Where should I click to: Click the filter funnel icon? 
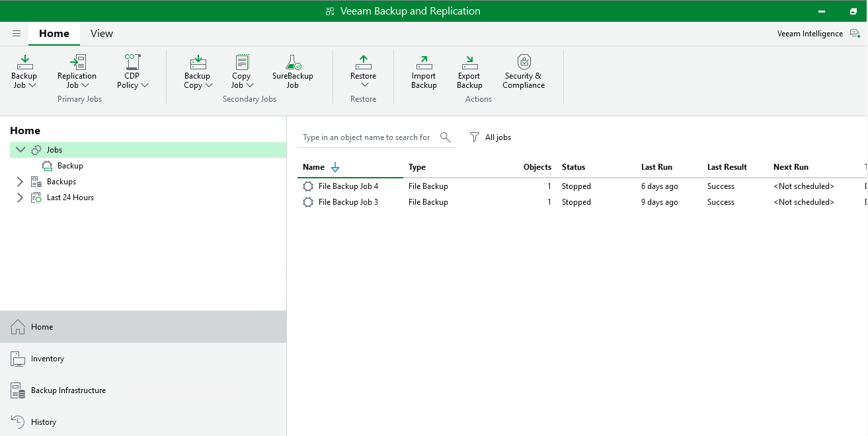coord(475,137)
